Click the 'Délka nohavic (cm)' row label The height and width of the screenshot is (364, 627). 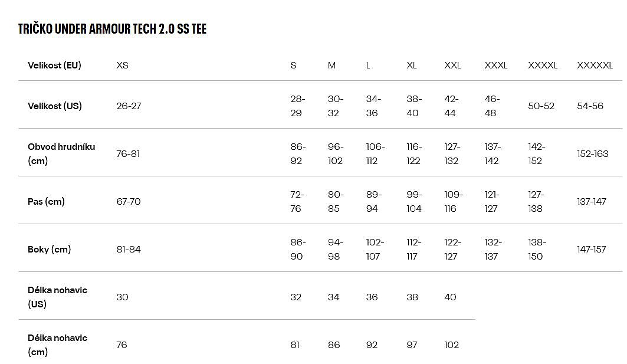point(57,345)
